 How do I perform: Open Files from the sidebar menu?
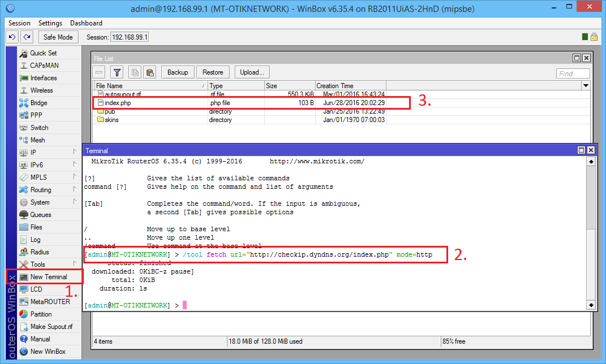click(36, 227)
